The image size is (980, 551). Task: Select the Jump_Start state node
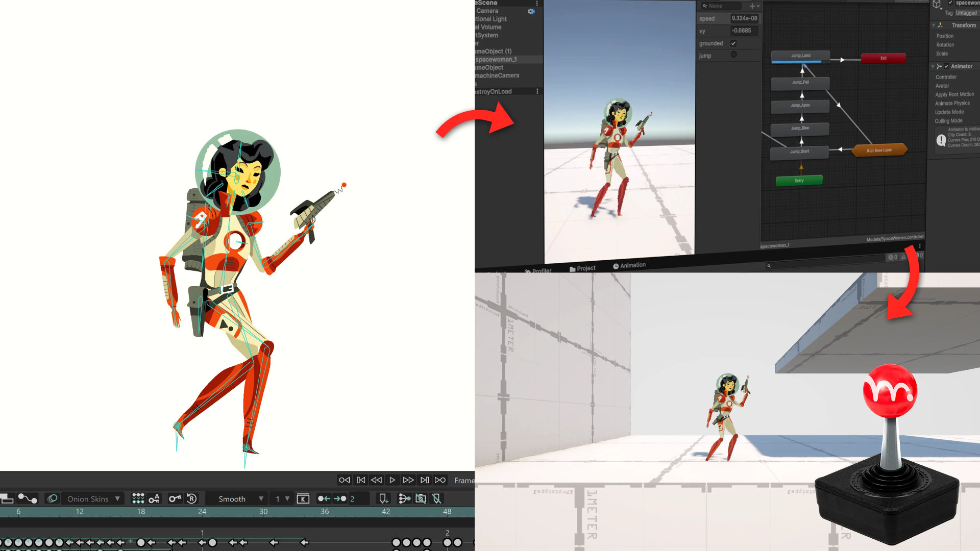coord(799,152)
